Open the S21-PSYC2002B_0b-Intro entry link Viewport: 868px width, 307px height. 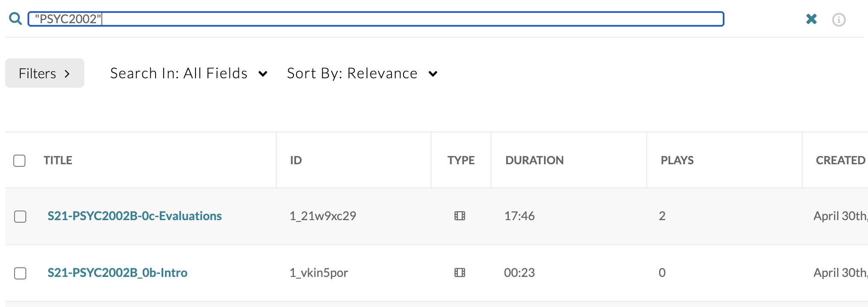[x=117, y=273]
